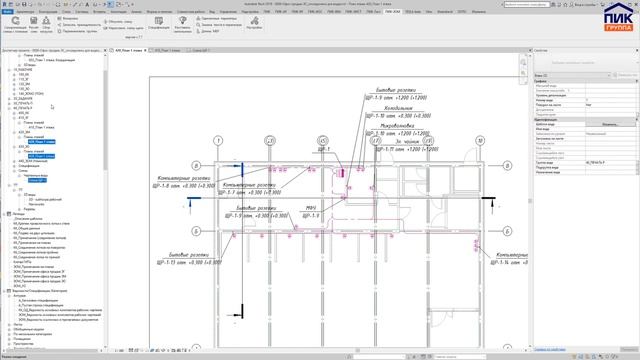Open the properties help link at panel bottom
The image size is (640, 360).
[x=550, y=349]
